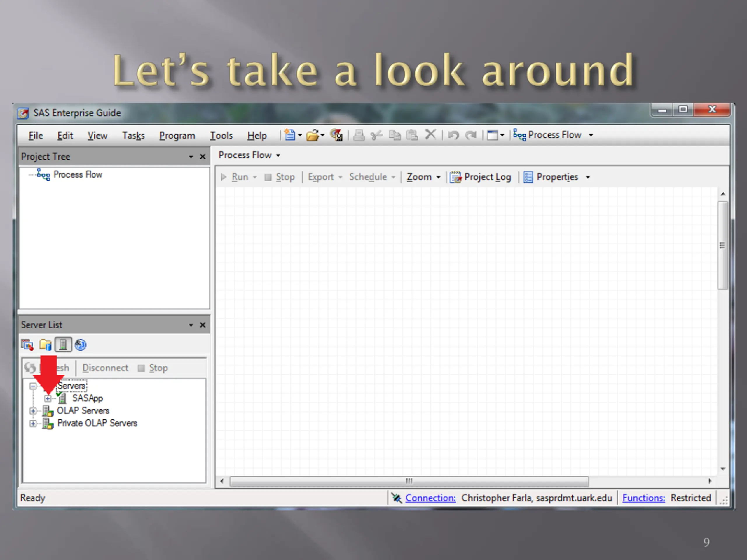Click Stop in the Server List toolbar
Screen dimensions: 747x560
[x=153, y=367]
